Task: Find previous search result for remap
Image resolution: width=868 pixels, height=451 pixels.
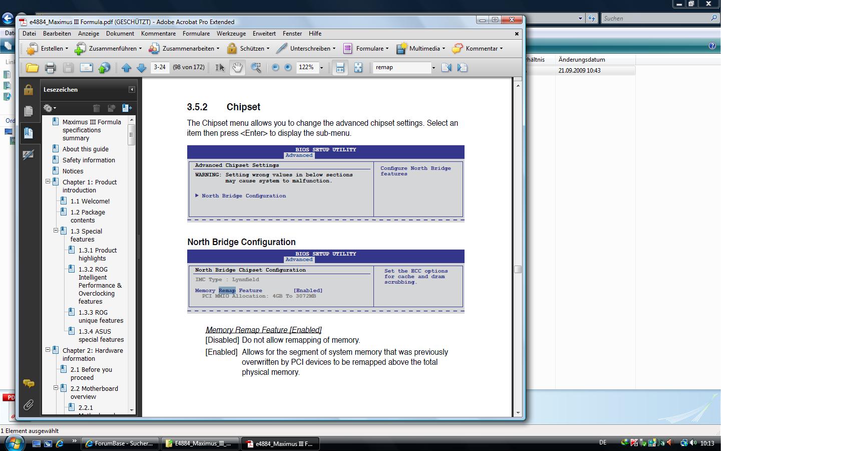Action: tap(447, 67)
